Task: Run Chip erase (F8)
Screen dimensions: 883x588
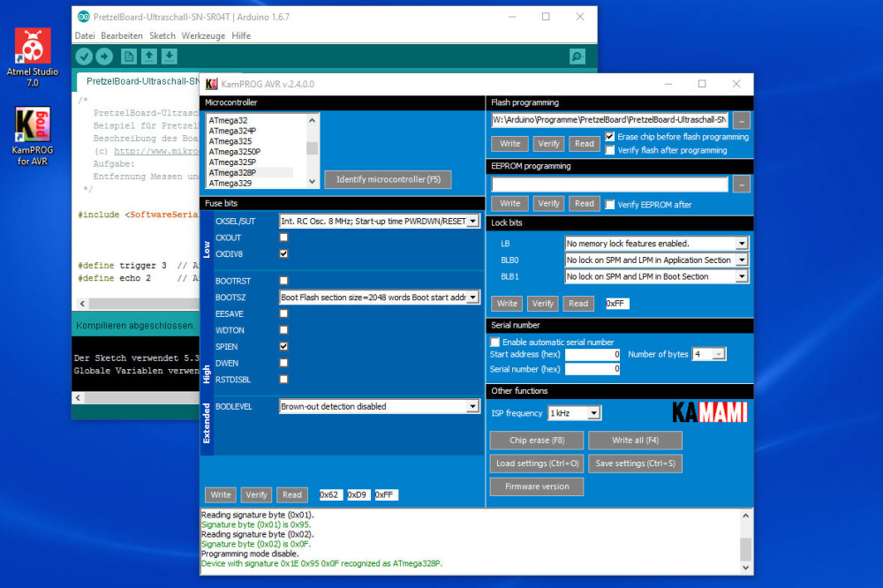Action: (x=536, y=440)
